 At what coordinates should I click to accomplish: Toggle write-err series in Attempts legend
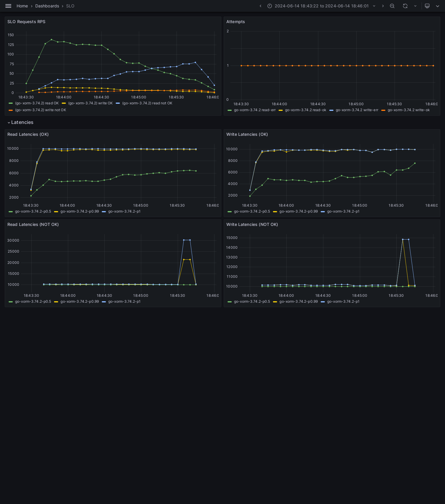pyautogui.click(x=357, y=110)
